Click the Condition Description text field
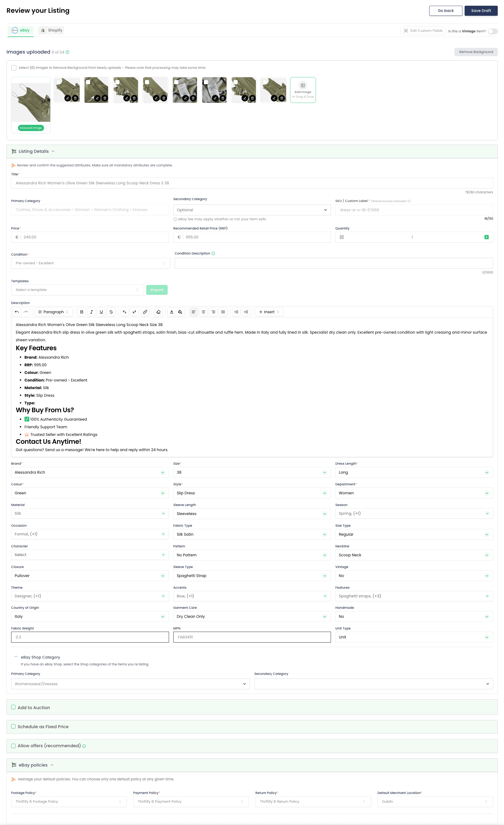 coord(334,263)
